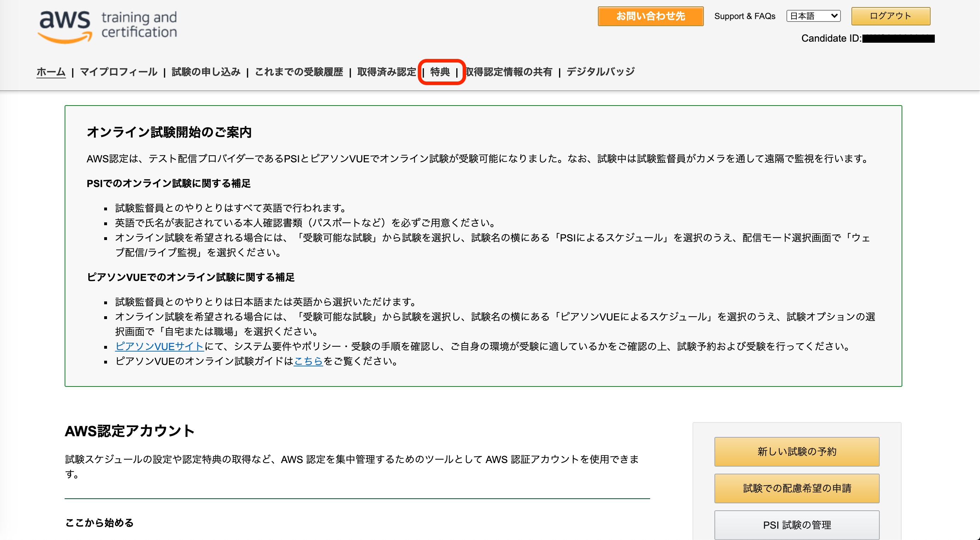Click こちら to view Pearson VUE exam guide
The width and height of the screenshot is (980, 540).
pos(308,362)
